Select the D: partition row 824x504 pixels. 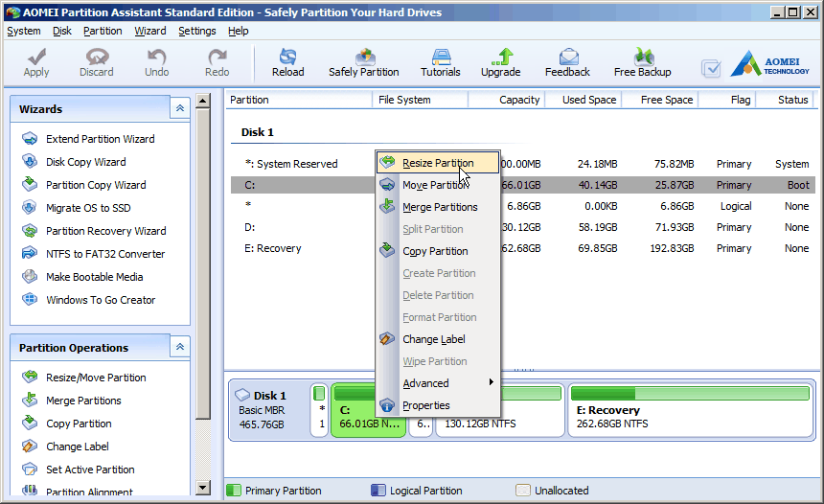[x=523, y=227]
